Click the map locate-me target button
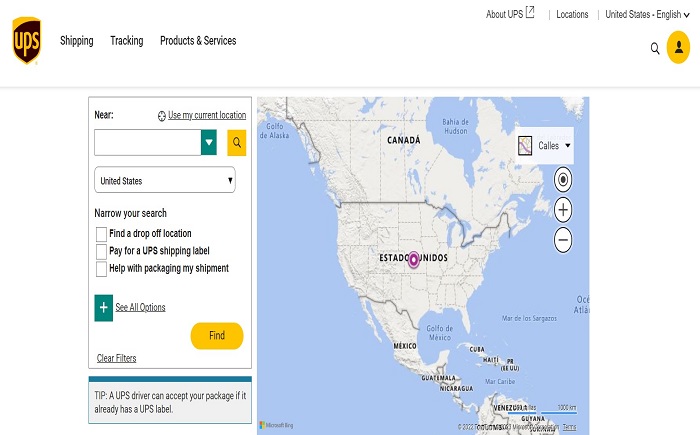 563,180
